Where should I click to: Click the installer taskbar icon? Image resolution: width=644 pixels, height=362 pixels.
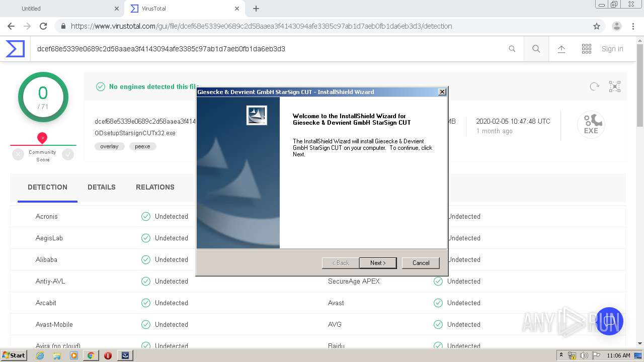click(125, 355)
